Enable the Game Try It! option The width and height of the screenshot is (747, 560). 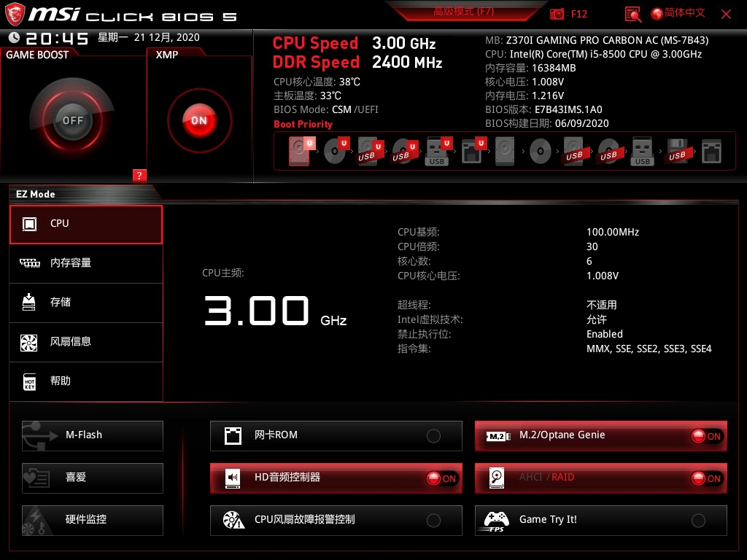pos(601,521)
